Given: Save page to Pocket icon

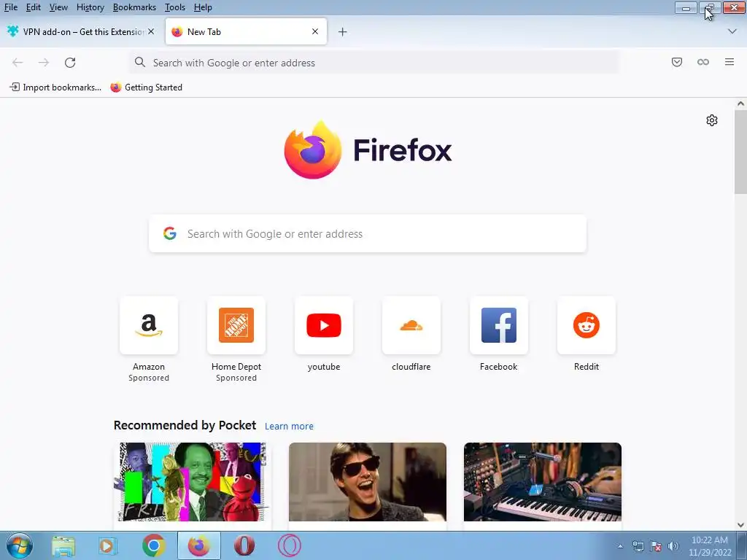Looking at the screenshot, I should (x=677, y=62).
